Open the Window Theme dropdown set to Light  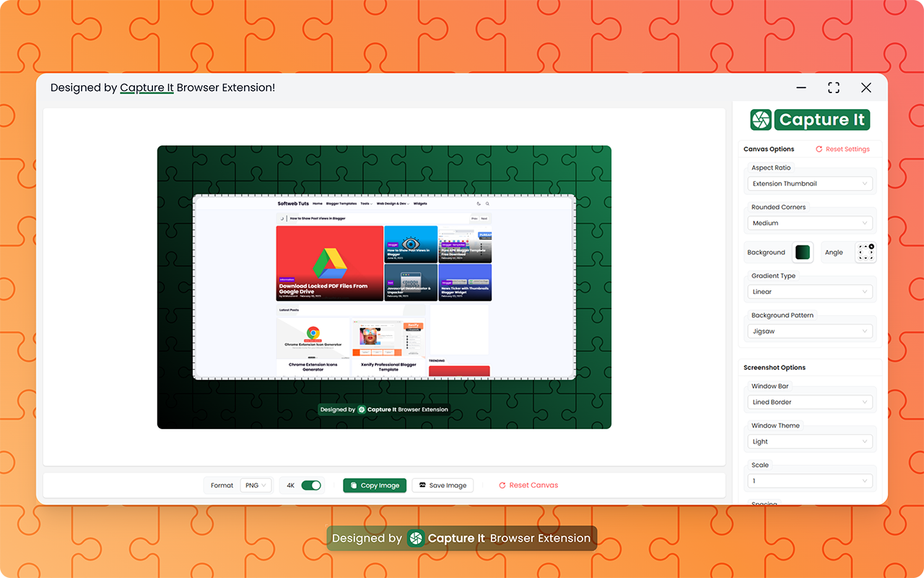coord(810,441)
